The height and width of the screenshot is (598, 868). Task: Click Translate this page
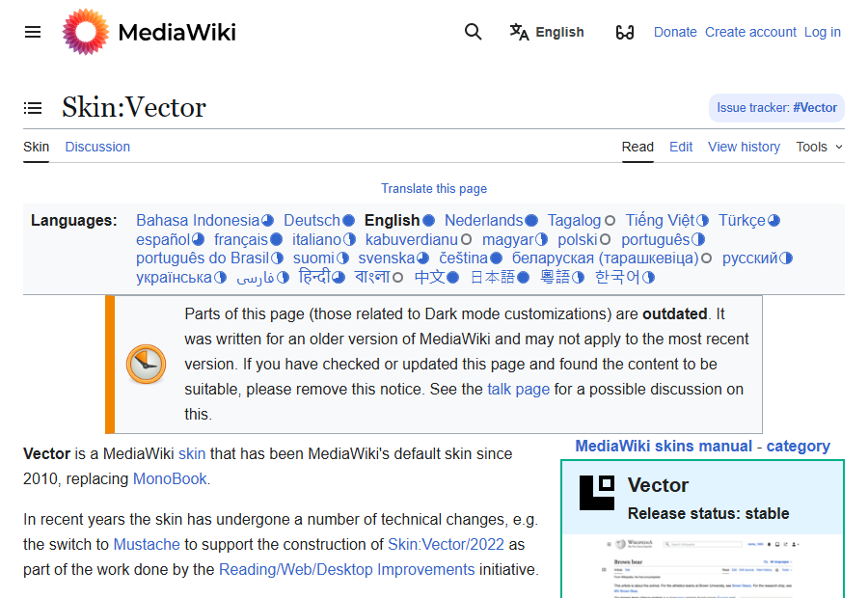(434, 189)
